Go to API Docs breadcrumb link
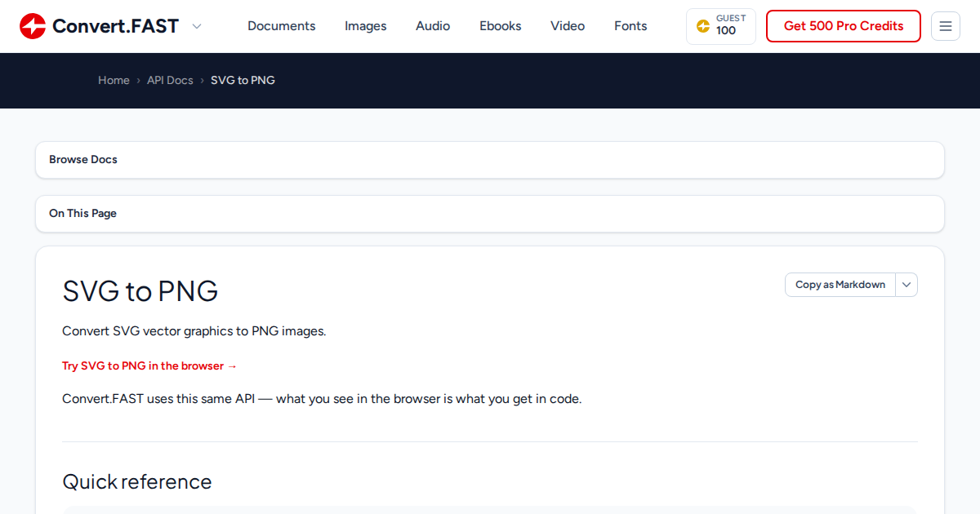980x514 pixels. (x=170, y=80)
